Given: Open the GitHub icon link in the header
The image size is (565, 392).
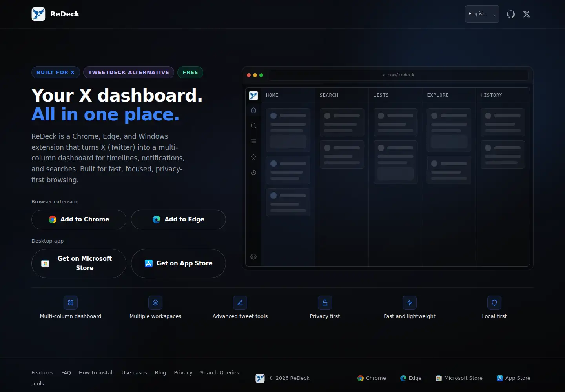Looking at the screenshot, I should click(x=511, y=14).
